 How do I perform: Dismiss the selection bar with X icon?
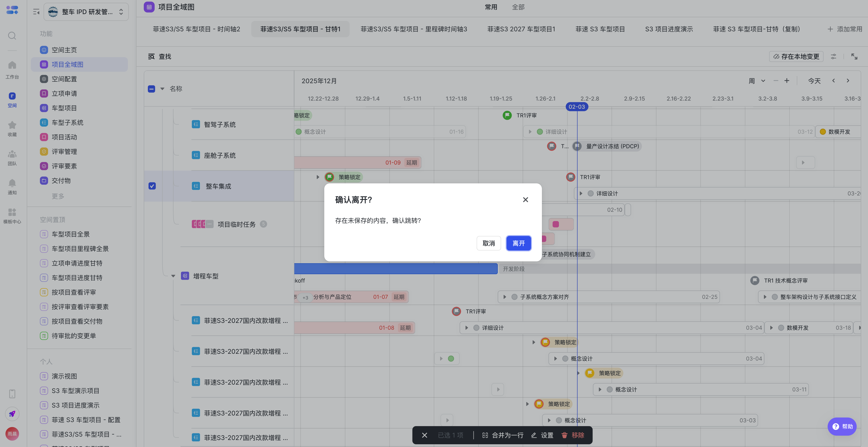pos(424,435)
